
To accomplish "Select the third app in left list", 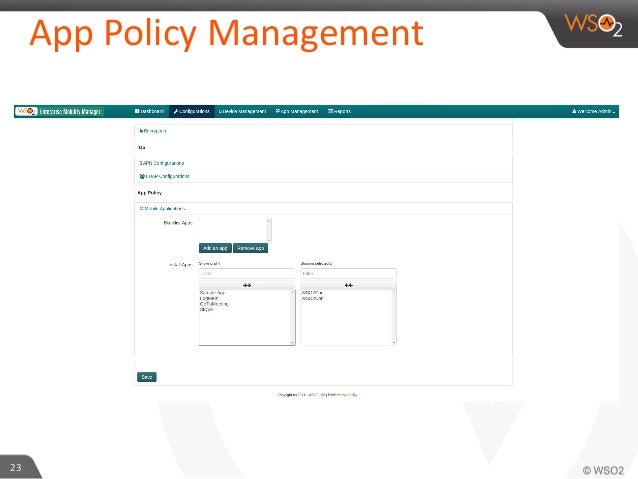I will pos(214,304).
